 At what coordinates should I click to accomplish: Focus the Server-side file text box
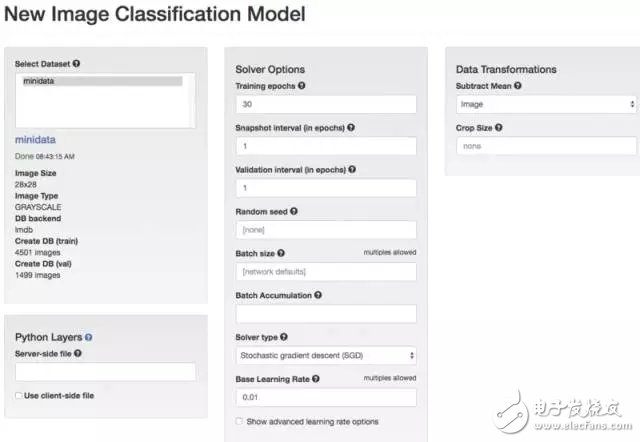click(105, 372)
